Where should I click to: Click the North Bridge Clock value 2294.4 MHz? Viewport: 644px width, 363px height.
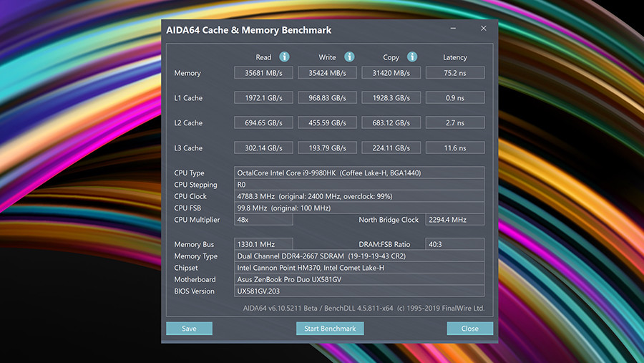(x=455, y=220)
